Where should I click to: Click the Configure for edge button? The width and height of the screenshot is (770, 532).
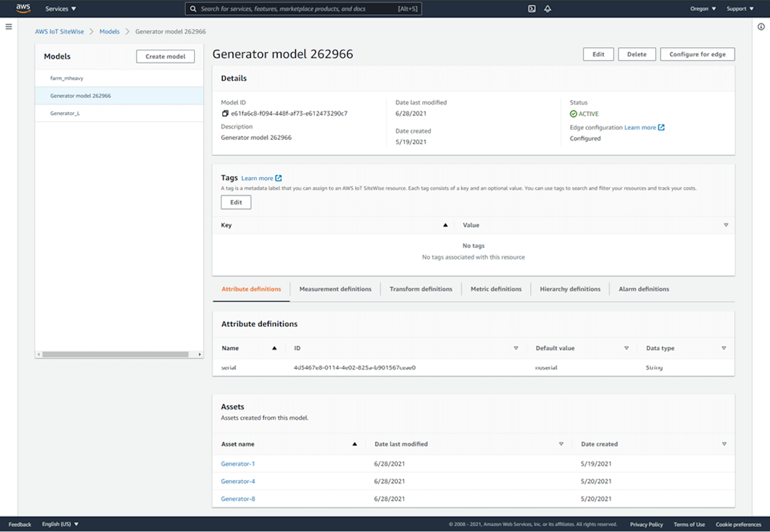click(697, 54)
